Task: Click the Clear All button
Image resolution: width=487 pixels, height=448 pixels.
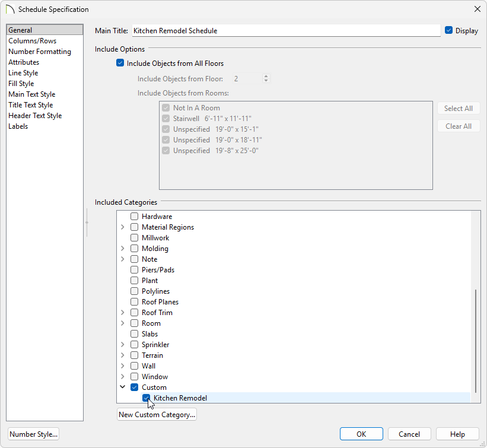Action: pos(459,126)
